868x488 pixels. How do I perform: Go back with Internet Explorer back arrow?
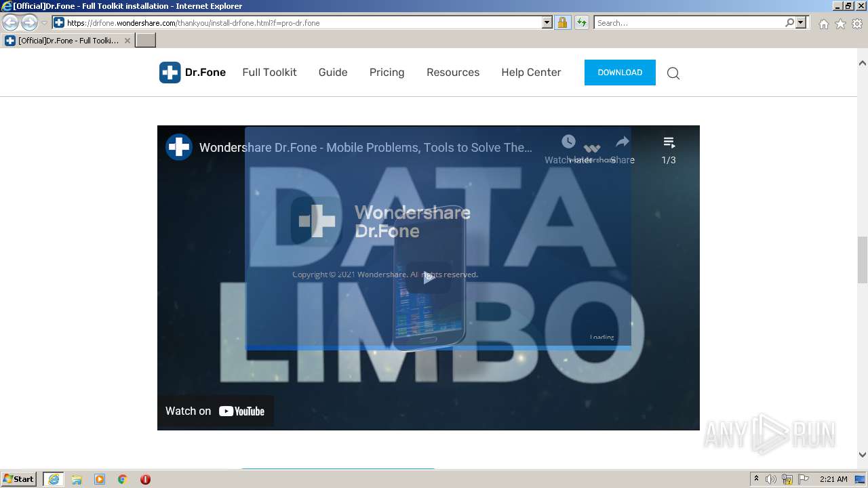pyautogui.click(x=11, y=22)
